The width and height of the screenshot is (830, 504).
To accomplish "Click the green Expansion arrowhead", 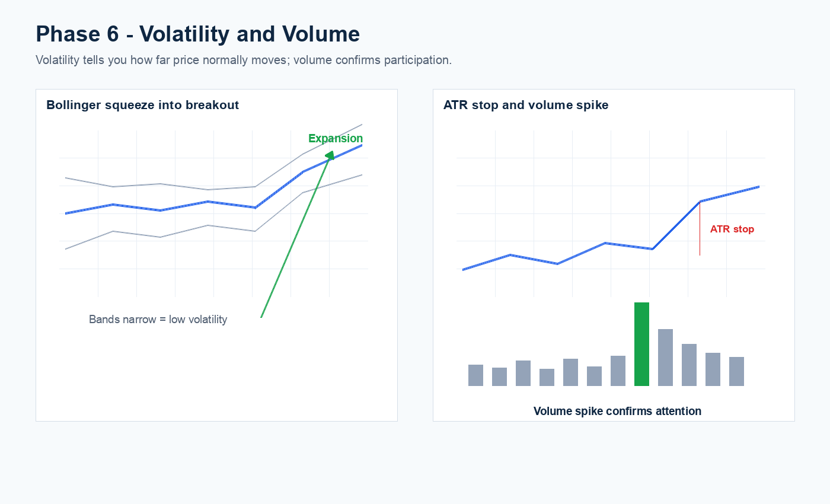I will click(x=330, y=155).
